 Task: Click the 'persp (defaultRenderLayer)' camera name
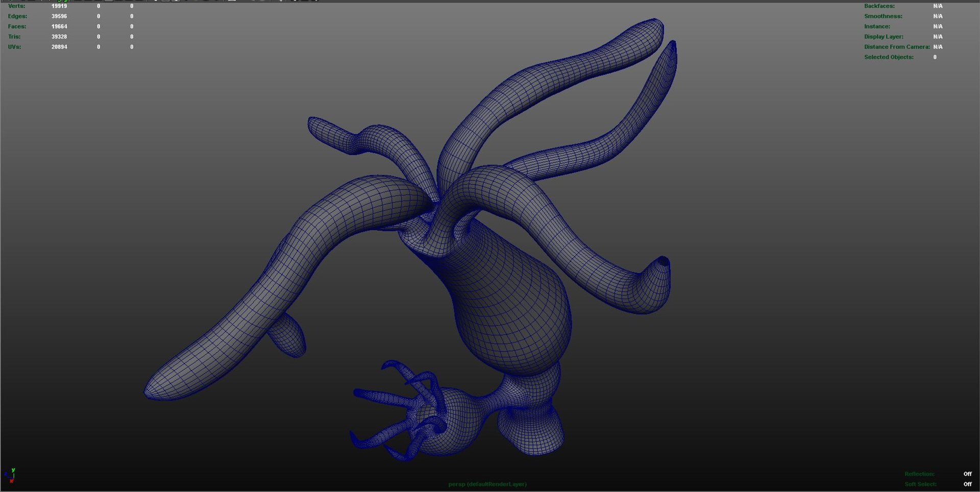(x=487, y=484)
